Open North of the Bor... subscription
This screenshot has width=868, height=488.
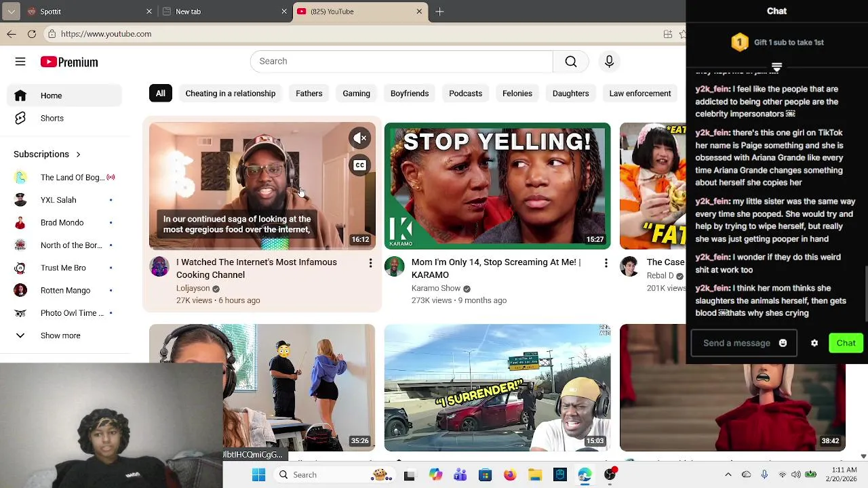65,245
